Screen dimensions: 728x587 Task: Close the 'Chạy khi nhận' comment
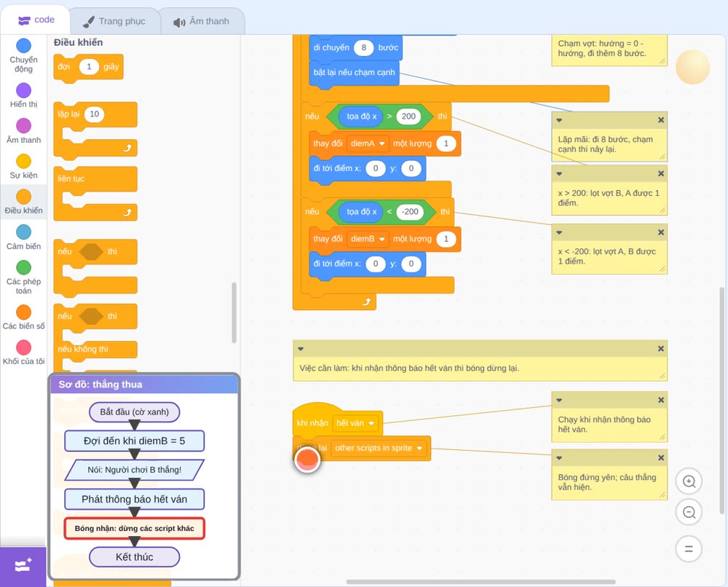(x=661, y=401)
